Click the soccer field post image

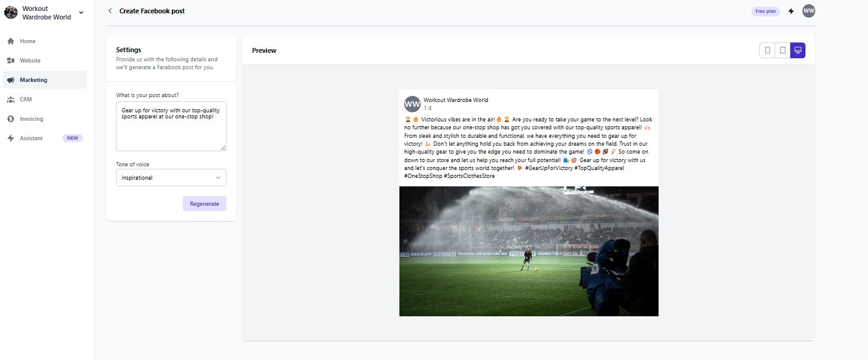[x=529, y=251]
